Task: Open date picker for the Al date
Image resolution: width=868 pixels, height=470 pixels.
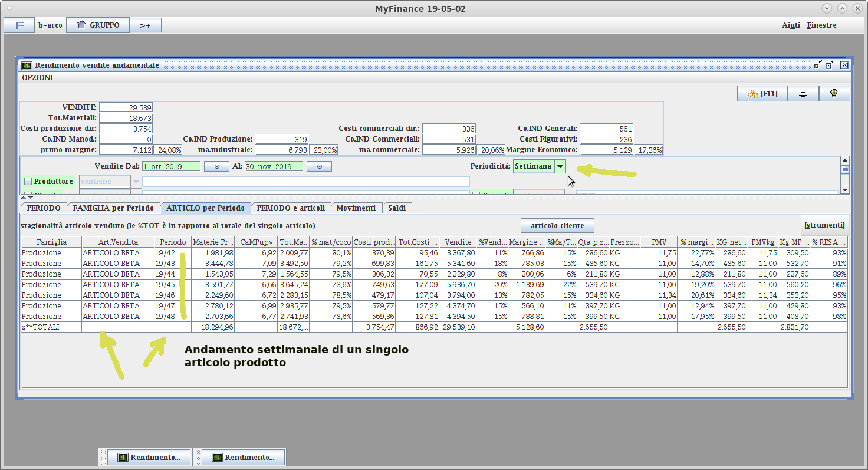Action: (319, 167)
